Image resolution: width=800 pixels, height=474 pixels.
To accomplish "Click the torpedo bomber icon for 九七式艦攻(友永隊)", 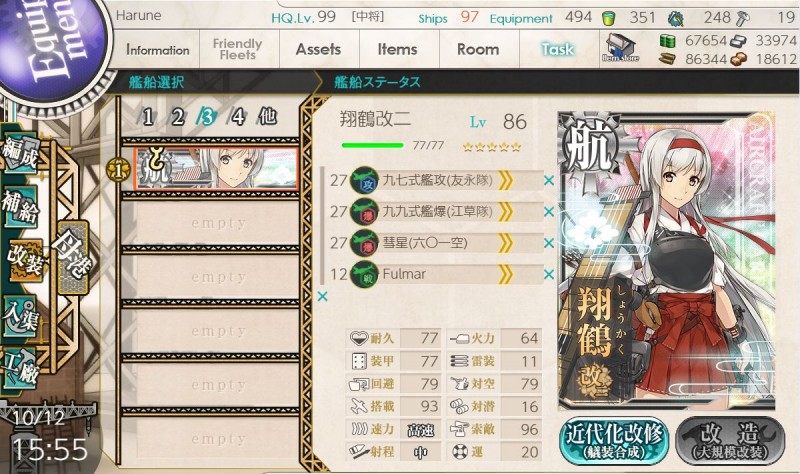I will coord(365,181).
